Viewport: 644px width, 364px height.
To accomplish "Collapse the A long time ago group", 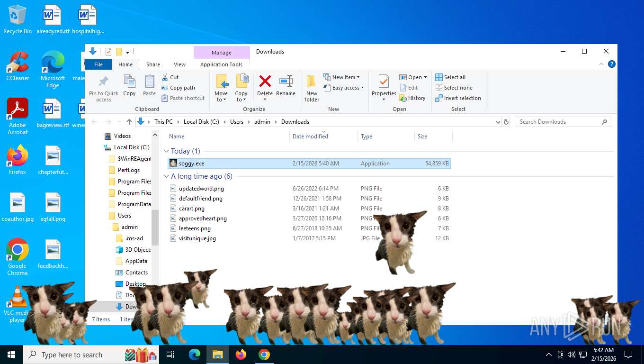I will [x=166, y=176].
